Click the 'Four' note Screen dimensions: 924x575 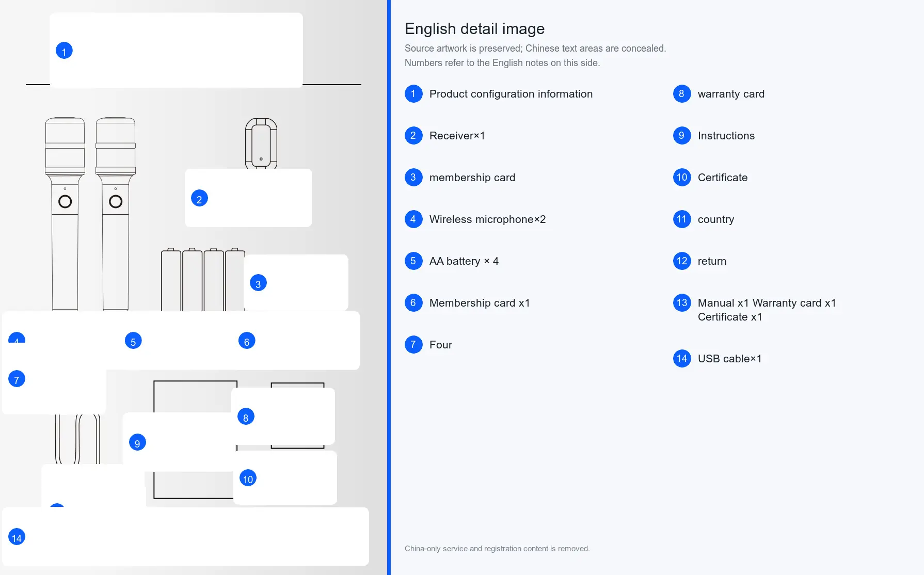(441, 345)
